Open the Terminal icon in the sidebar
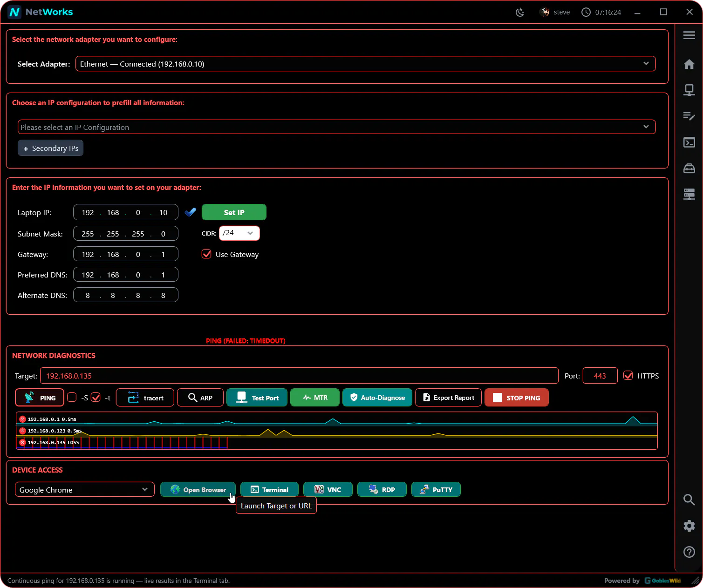This screenshot has height=588, width=703. click(x=689, y=142)
